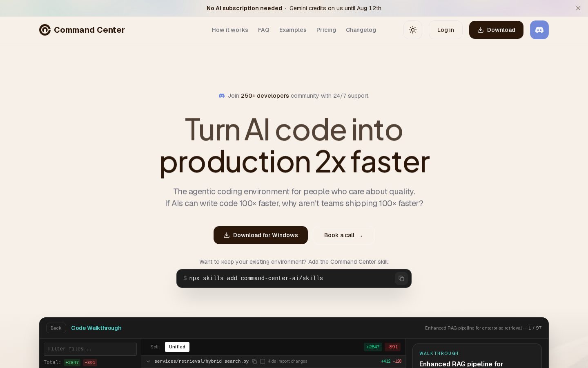Focus the Filter files input field
Image resolution: width=588 pixels, height=368 pixels.
(x=90, y=349)
